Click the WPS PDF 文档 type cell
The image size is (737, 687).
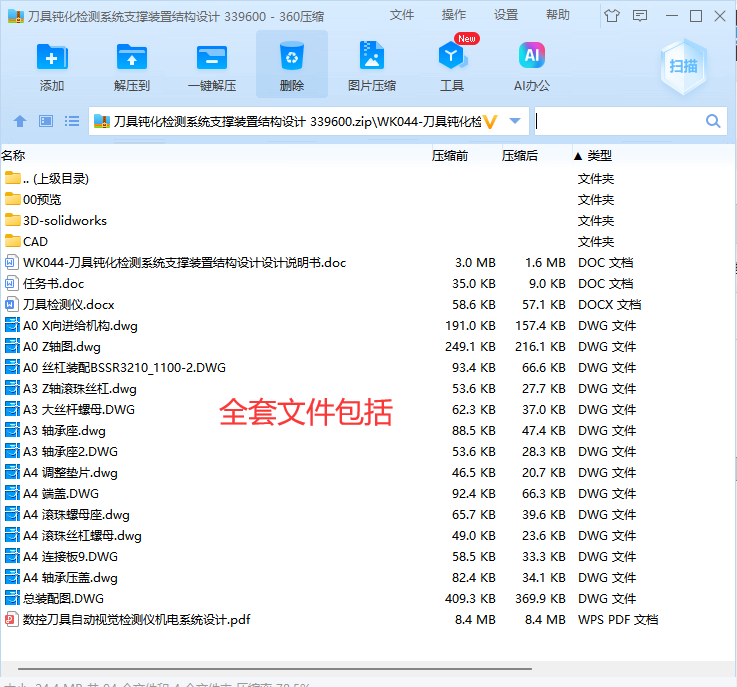click(x=618, y=619)
